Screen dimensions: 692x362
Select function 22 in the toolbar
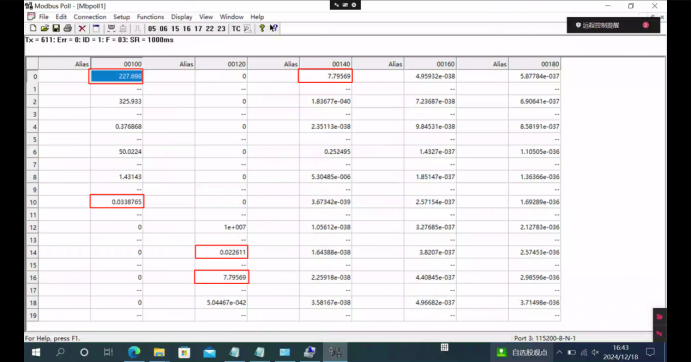click(210, 29)
